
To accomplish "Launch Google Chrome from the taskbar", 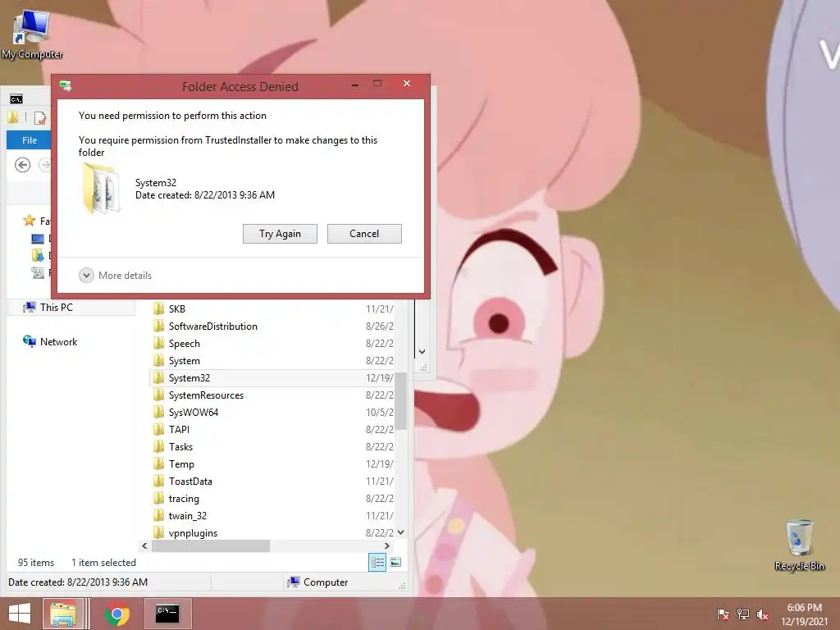I will coord(117,614).
